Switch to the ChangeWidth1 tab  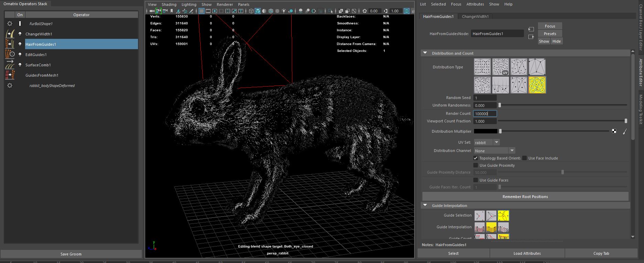coord(475,17)
